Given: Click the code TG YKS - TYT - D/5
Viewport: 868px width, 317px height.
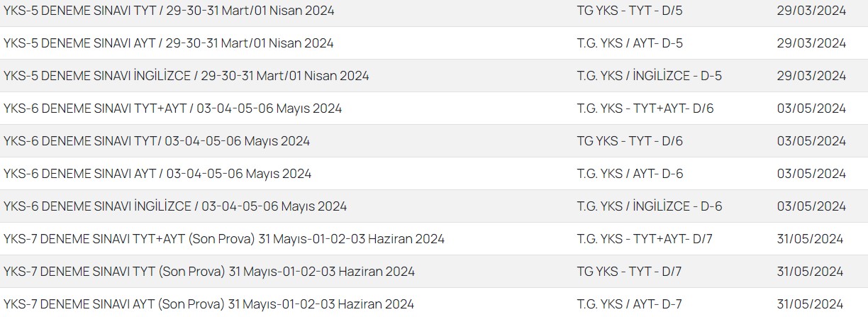Looking at the screenshot, I should tap(630, 11).
